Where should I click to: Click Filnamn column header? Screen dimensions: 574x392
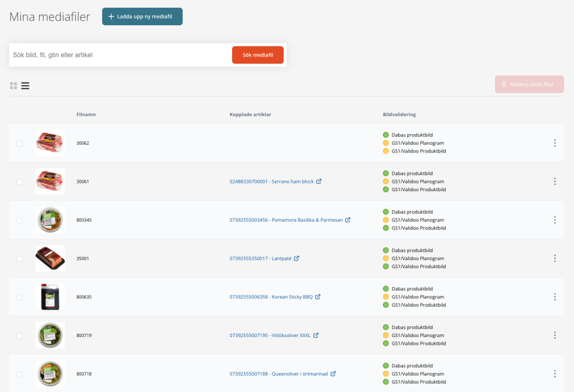[86, 114]
